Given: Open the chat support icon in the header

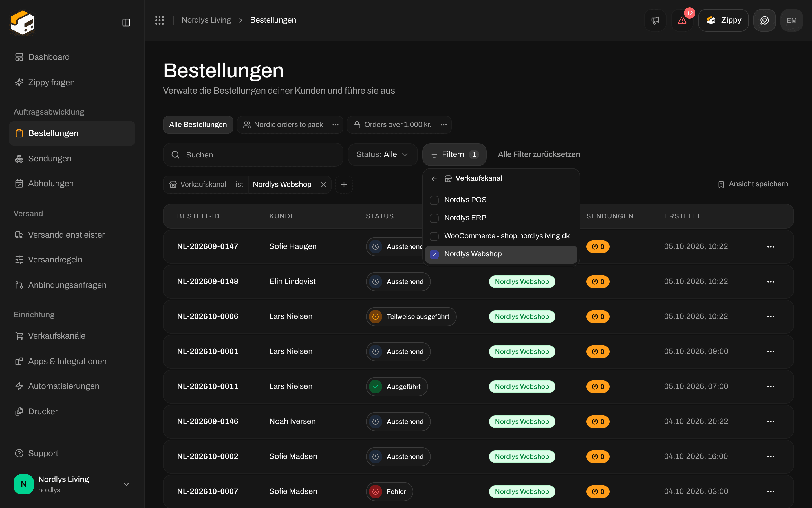Looking at the screenshot, I should point(764,20).
